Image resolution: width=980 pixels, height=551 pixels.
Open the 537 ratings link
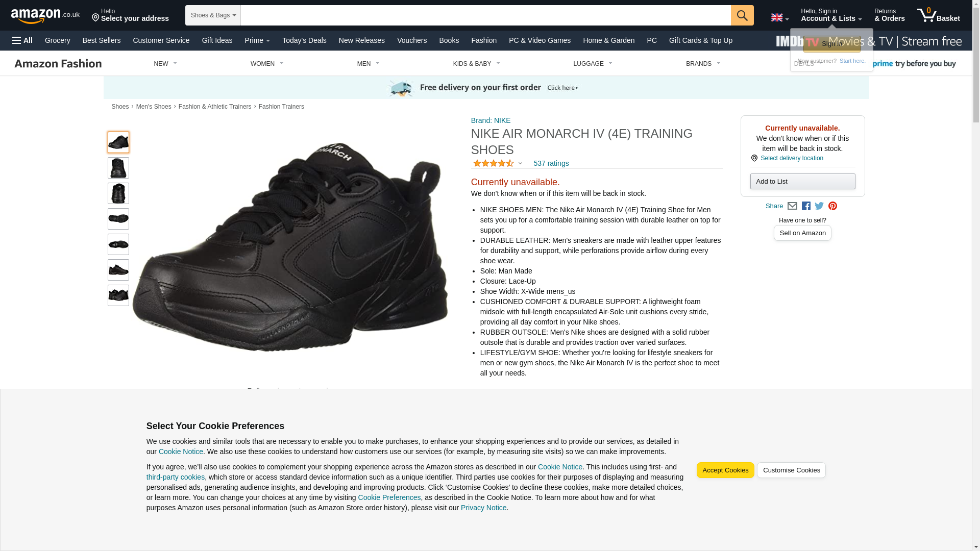pos(551,164)
